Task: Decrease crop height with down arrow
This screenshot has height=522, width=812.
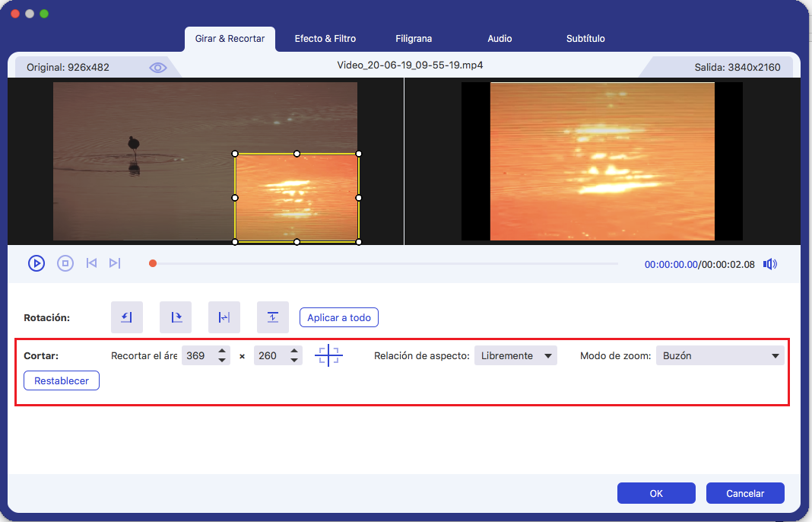Action: [294, 360]
